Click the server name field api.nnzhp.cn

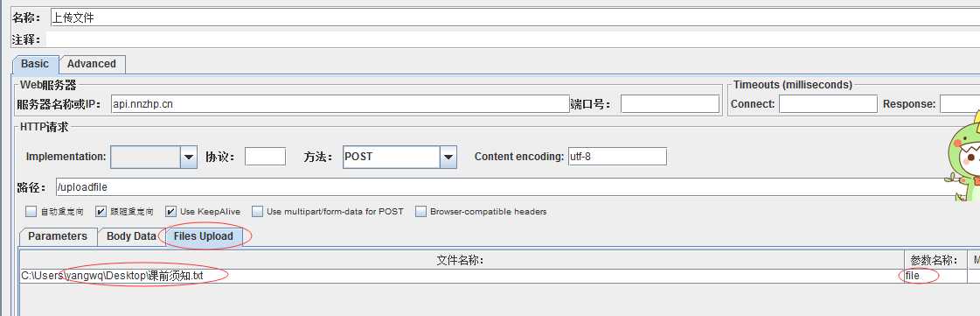[339, 104]
